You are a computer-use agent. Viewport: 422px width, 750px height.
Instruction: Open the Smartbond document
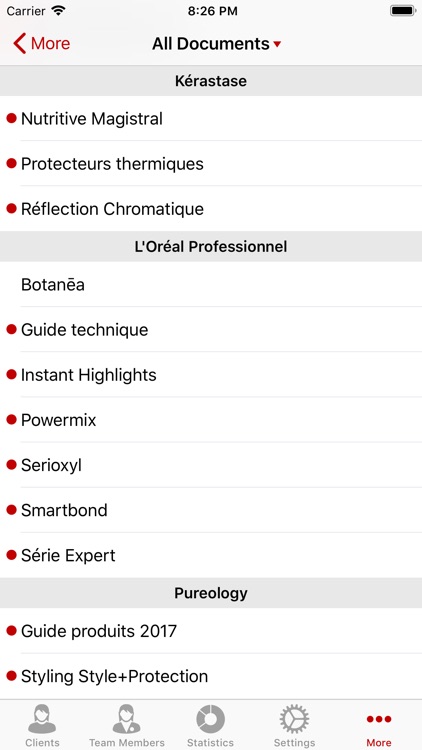[x=211, y=510]
